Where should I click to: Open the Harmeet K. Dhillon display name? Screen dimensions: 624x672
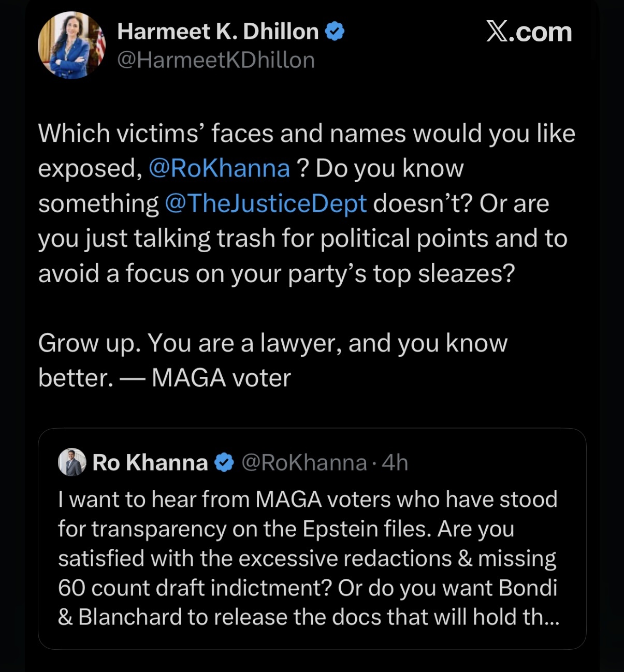(x=217, y=32)
